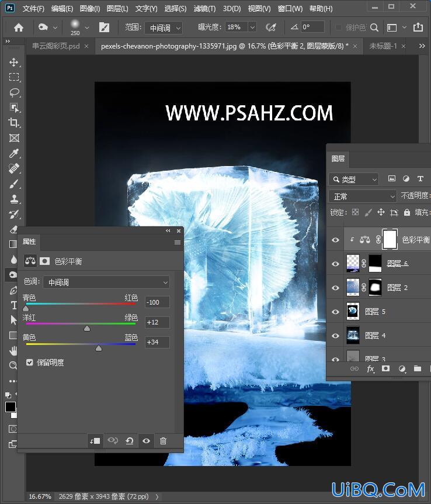
Task: Toggle 保护色调 checkbox in options bar
Action: coord(338,27)
